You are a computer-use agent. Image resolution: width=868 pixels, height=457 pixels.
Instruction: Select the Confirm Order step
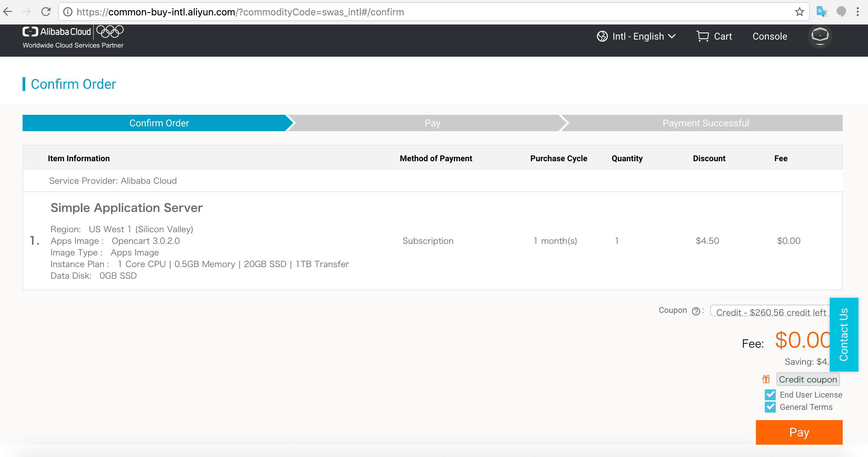coord(159,123)
